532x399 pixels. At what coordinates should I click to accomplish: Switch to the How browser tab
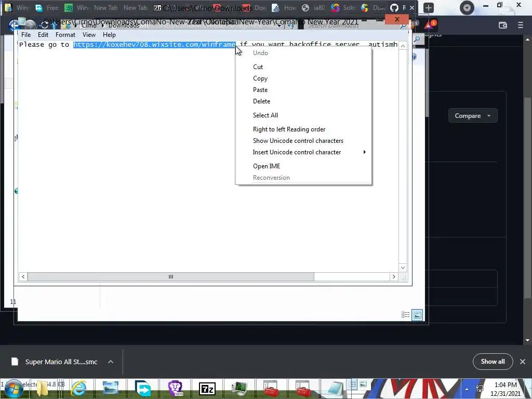[x=284, y=7]
